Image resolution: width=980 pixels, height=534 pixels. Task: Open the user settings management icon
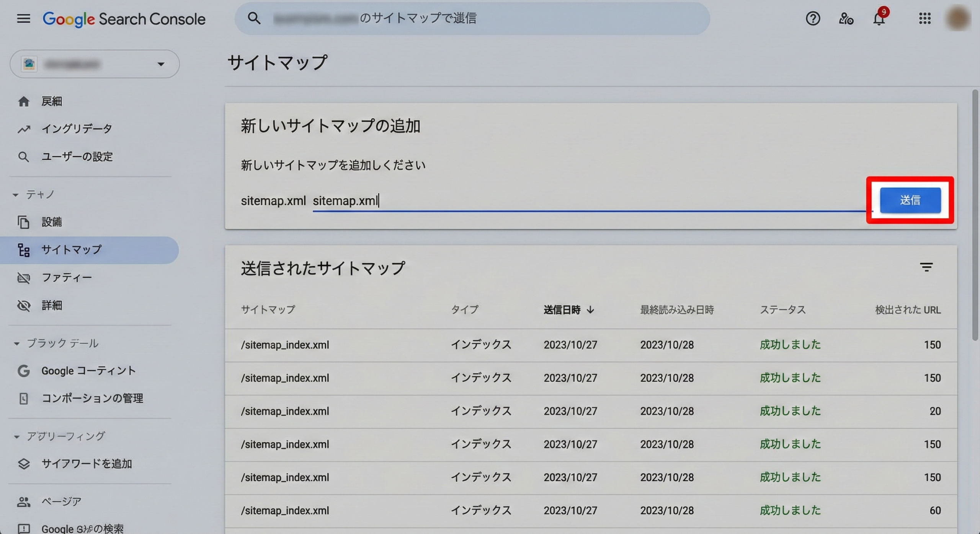click(846, 18)
